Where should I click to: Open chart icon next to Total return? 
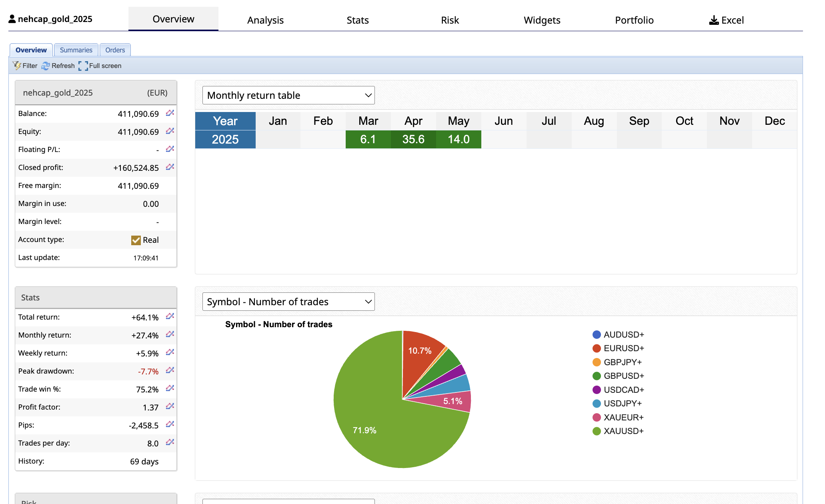click(x=170, y=316)
